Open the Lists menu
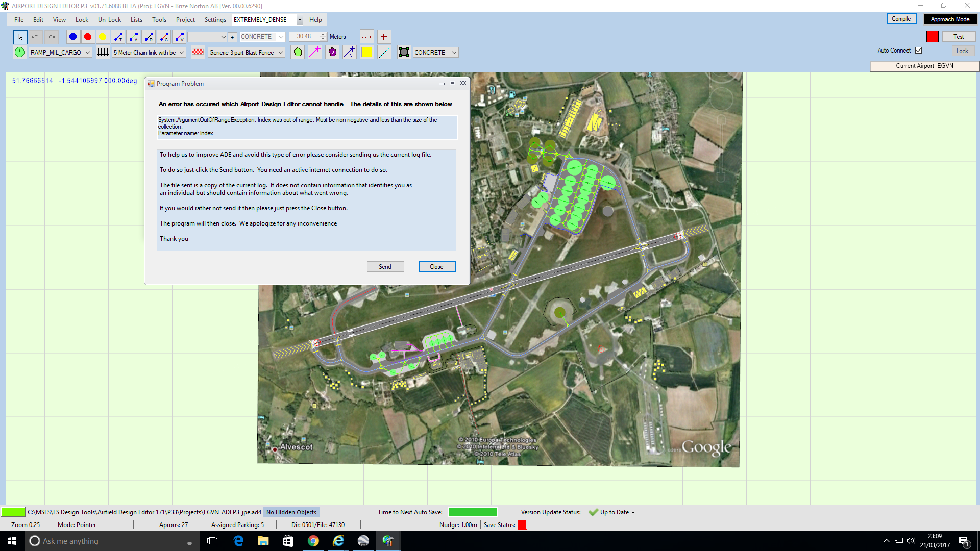Screen dimensions: 980x551 point(136,20)
